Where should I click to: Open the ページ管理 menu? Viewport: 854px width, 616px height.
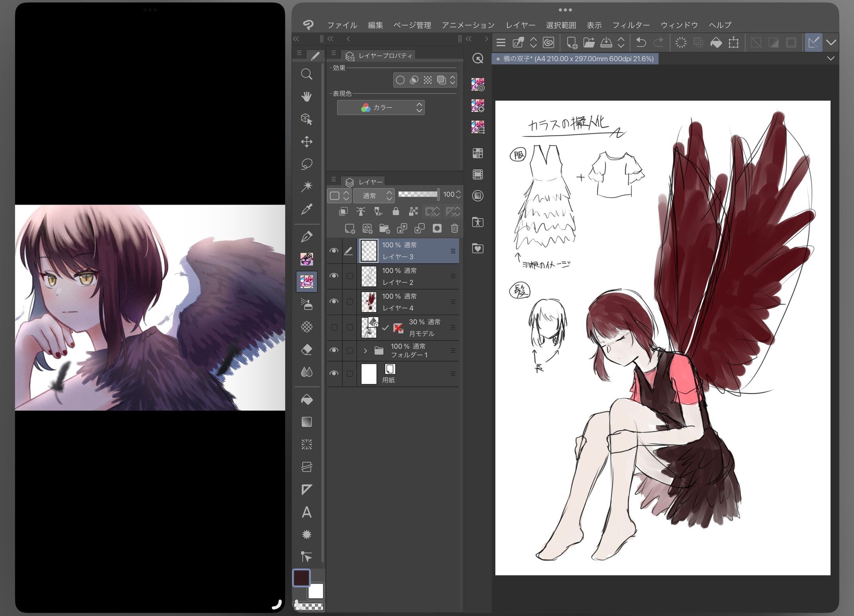pyautogui.click(x=412, y=25)
